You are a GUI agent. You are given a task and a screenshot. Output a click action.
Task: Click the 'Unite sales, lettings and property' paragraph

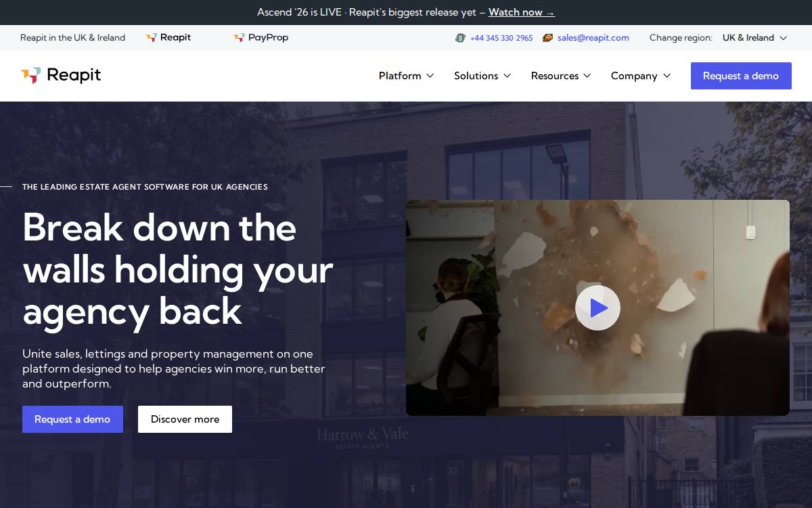click(174, 368)
